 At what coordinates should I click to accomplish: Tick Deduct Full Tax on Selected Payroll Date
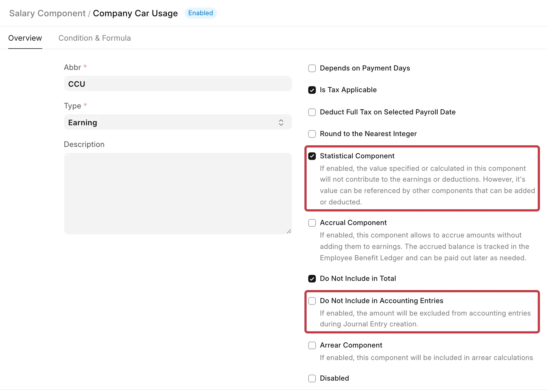click(312, 112)
